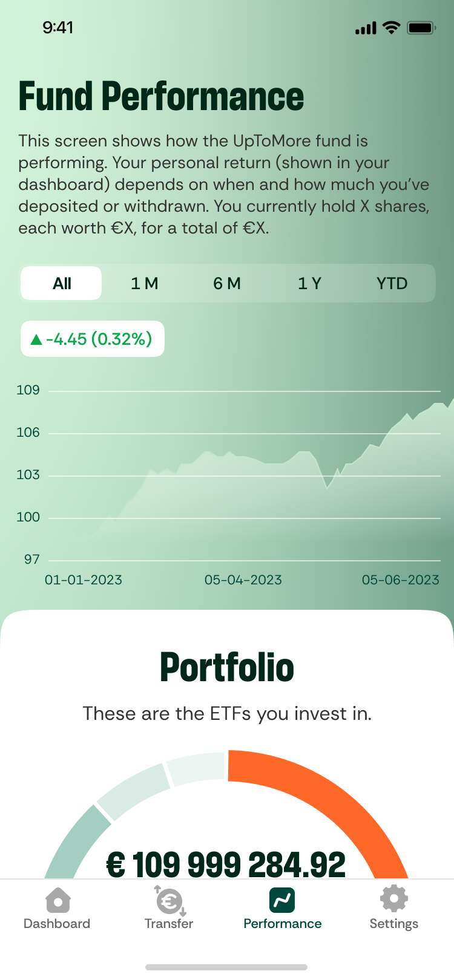
Task: Tap the Portfolio heading
Action: 227,667
